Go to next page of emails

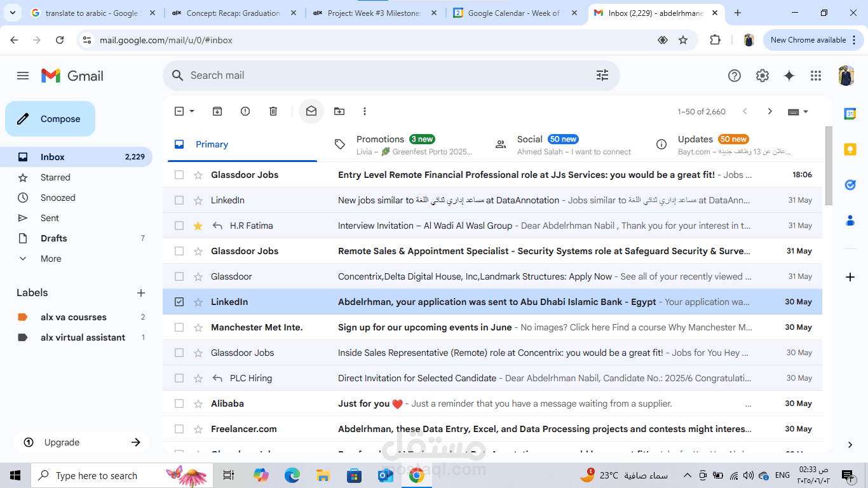[770, 111]
